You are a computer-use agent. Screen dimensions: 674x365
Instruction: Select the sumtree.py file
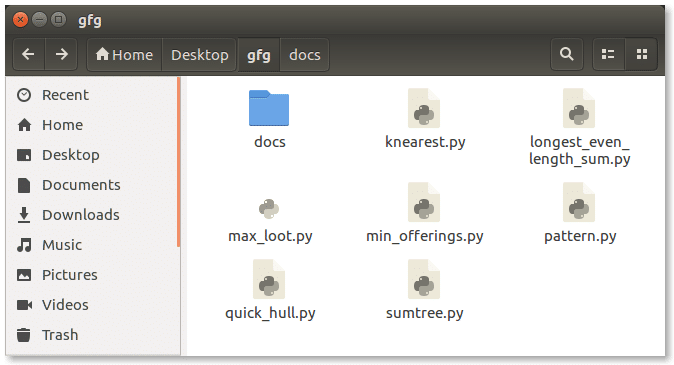click(x=424, y=290)
